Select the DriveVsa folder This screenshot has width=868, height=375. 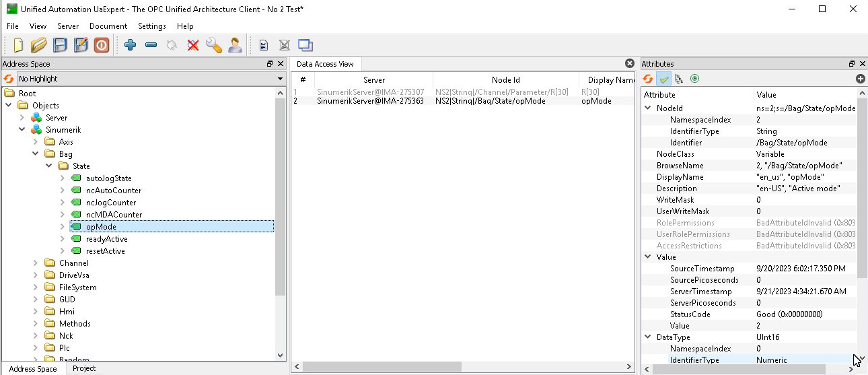pos(74,275)
